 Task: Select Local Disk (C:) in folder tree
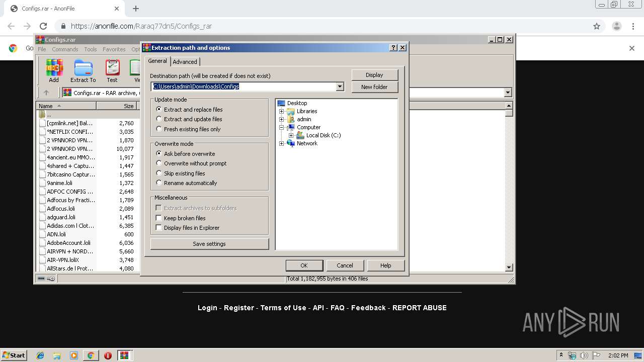point(324,135)
